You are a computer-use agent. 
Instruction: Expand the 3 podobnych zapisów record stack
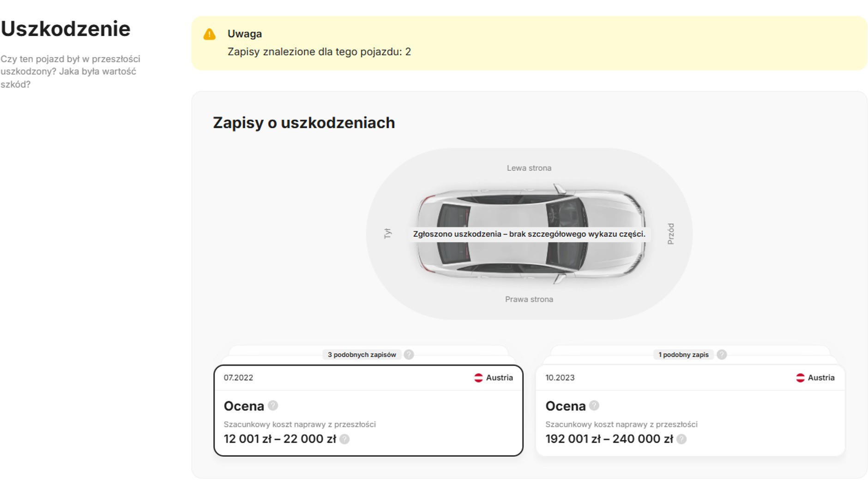pos(362,355)
